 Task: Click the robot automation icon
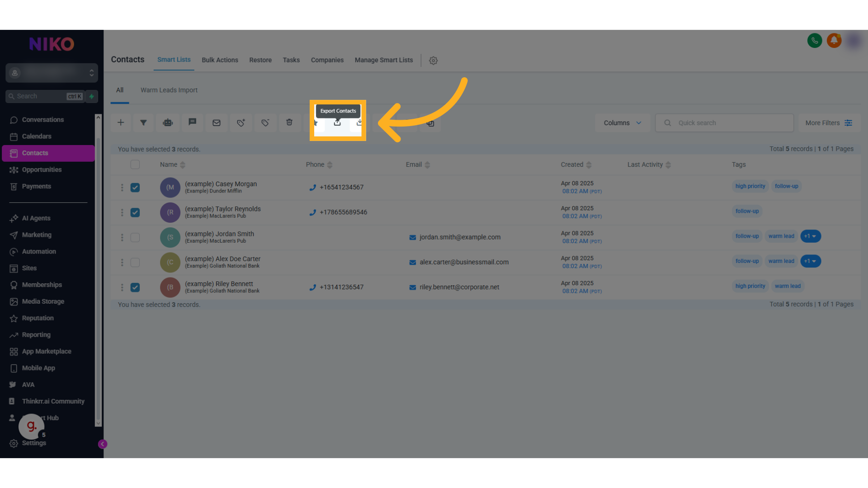tap(168, 122)
